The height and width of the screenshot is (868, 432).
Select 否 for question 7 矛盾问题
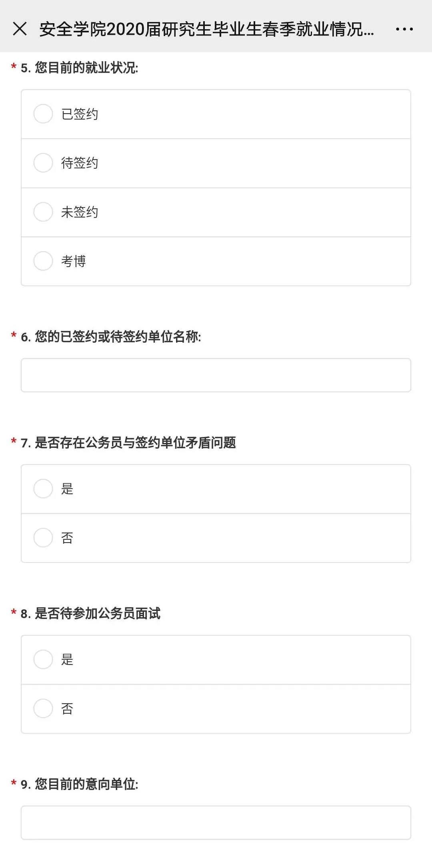[43, 538]
